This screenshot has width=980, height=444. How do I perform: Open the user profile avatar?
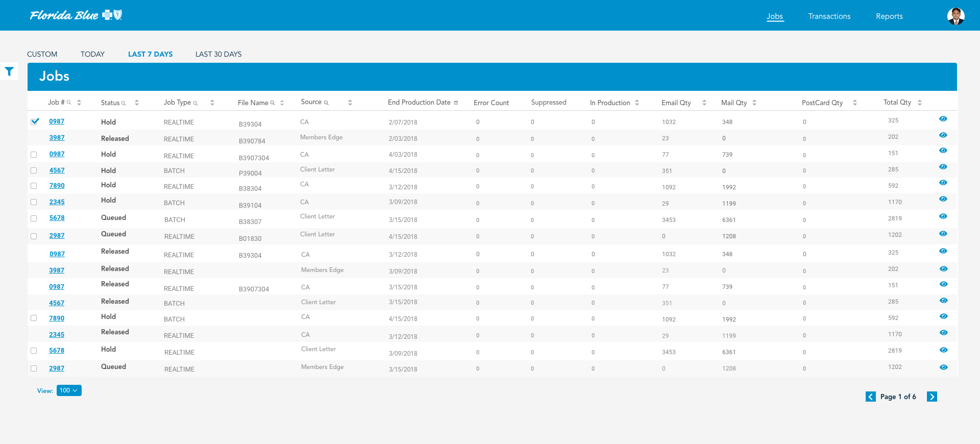955,16
